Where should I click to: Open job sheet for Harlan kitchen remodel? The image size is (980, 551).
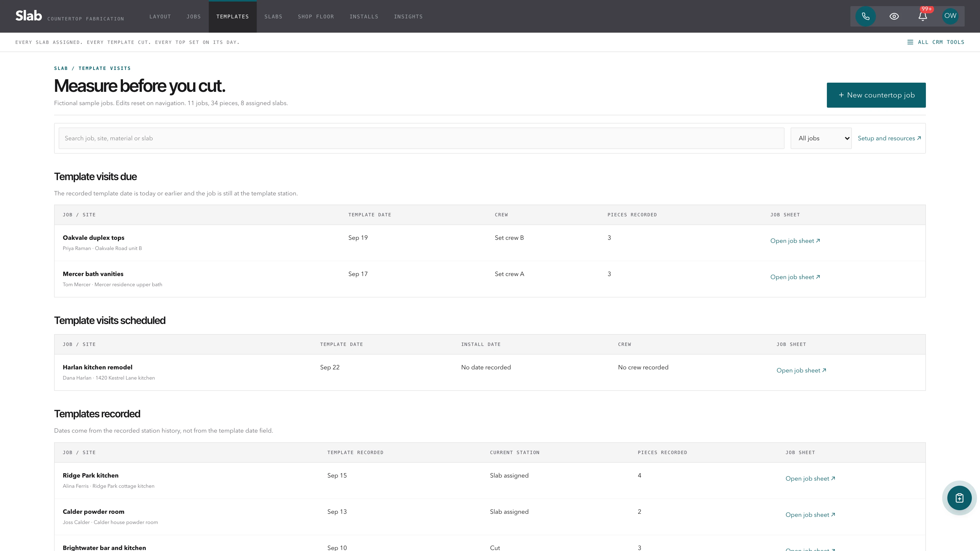tap(801, 371)
